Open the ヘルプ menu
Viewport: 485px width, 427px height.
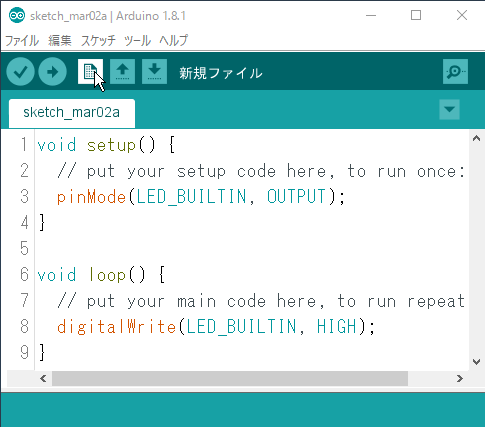click(x=173, y=41)
